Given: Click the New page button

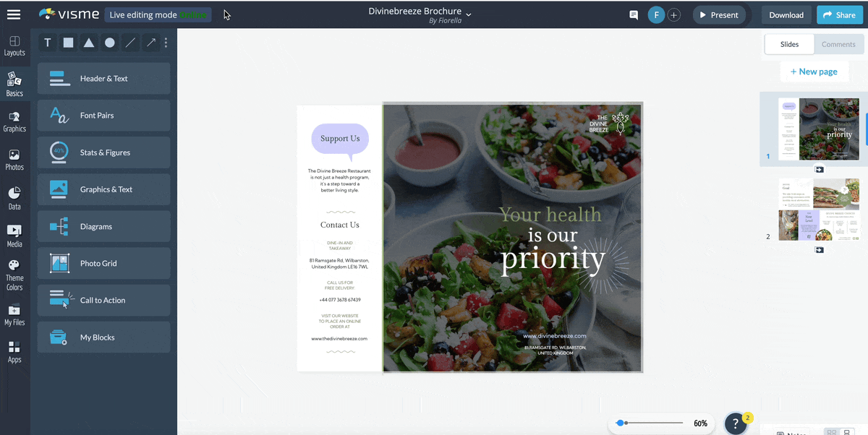Looking at the screenshot, I should 814,71.
